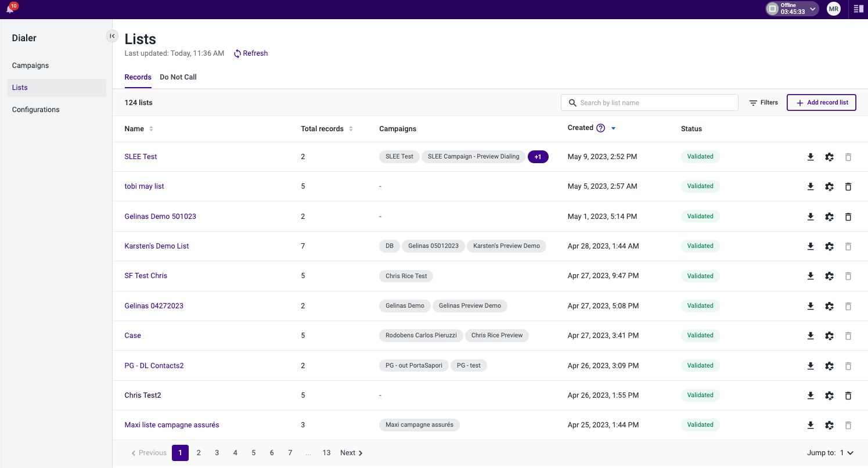868x468 pixels.
Task: Click the Search by list name field
Action: point(649,103)
